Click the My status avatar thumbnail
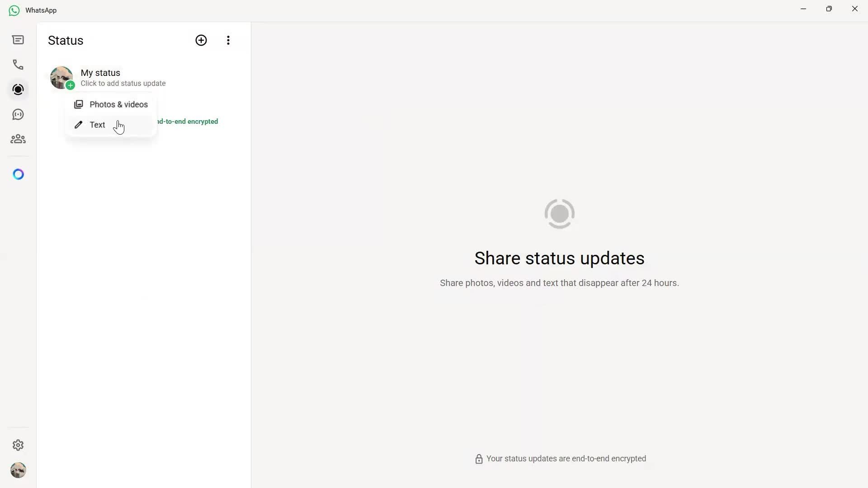 pos(61,77)
